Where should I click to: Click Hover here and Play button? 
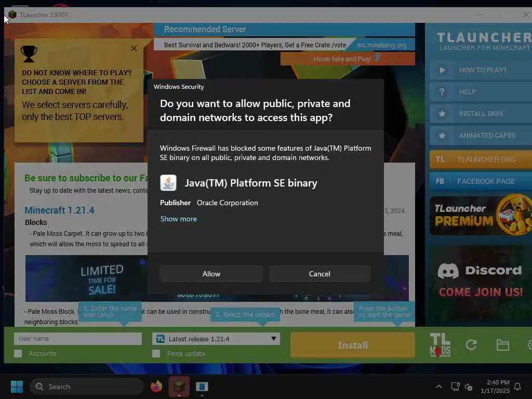(x=348, y=59)
